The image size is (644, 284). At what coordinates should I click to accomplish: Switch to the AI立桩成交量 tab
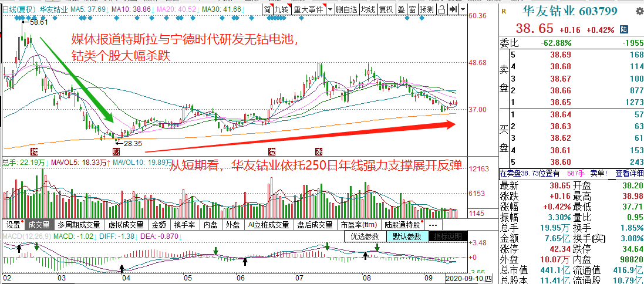[x=268, y=225]
